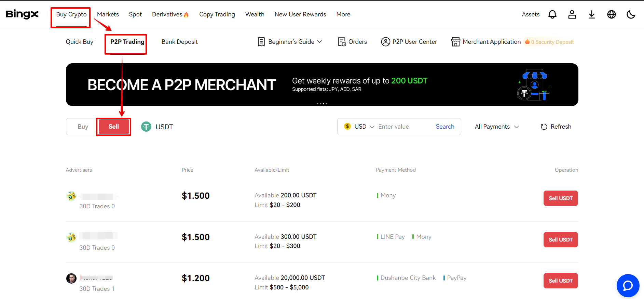Click Sell USDT for the 200.00 USDT offer
The width and height of the screenshot is (644, 299).
point(561,198)
